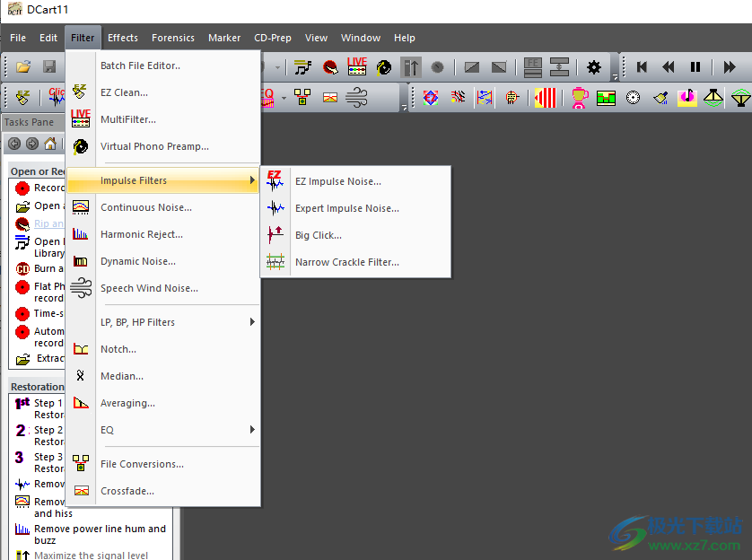Expand the LP, BP, HP Filters submenu
The width and height of the screenshot is (752, 560).
175,322
